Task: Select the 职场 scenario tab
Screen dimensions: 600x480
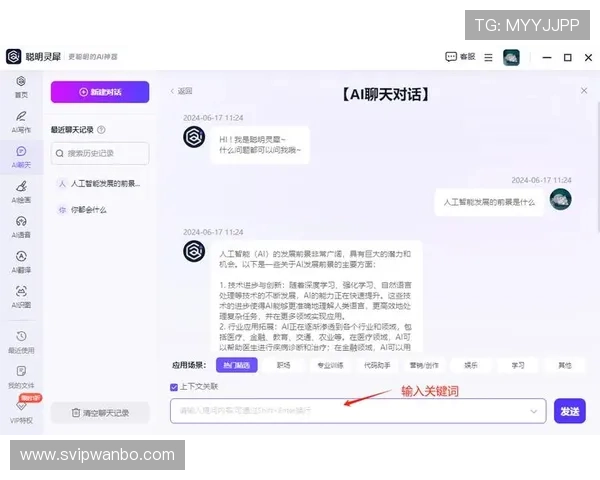Action: pyautogui.click(x=284, y=365)
